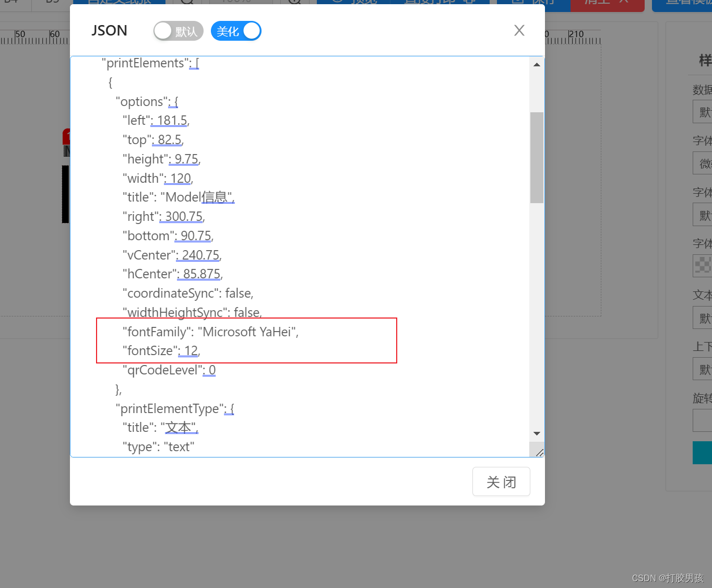The width and height of the screenshot is (712, 588).
Task: Click the "qrCodeLevel": 0 line
Action: point(169,370)
